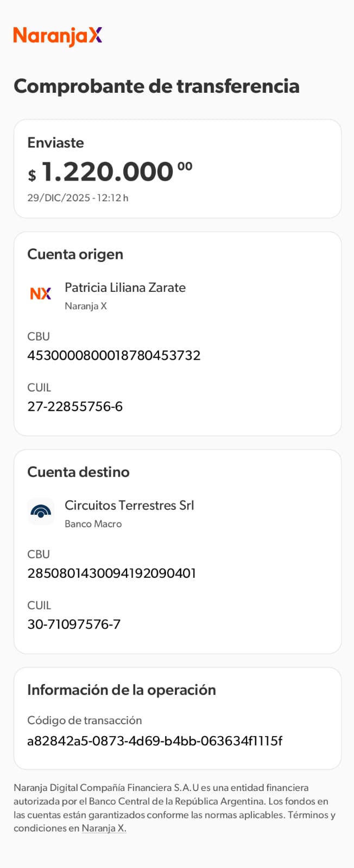Click the Cuenta origen section title
This screenshot has width=354, height=868.
click(75, 254)
